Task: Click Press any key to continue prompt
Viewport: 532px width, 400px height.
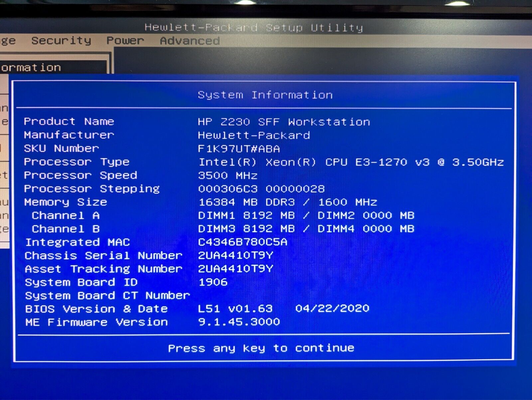Action: (261, 348)
